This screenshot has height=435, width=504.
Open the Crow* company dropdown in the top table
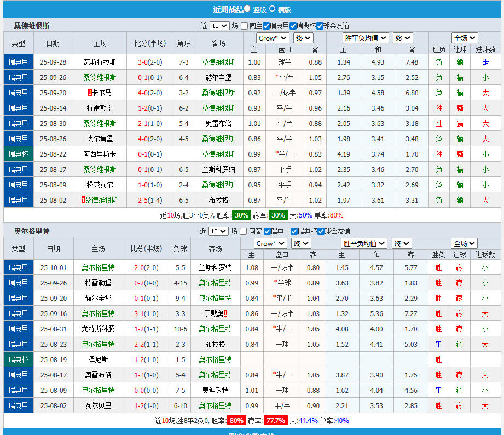[273, 38]
